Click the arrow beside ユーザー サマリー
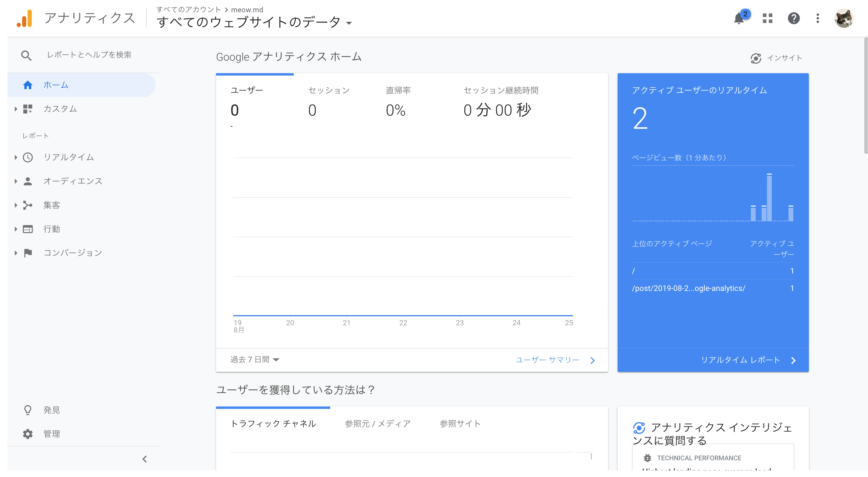The height and width of the screenshot is (477, 868). click(593, 361)
